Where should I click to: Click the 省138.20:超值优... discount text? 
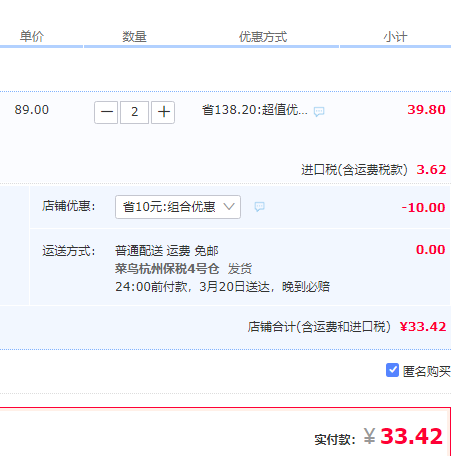pyautogui.click(x=255, y=110)
